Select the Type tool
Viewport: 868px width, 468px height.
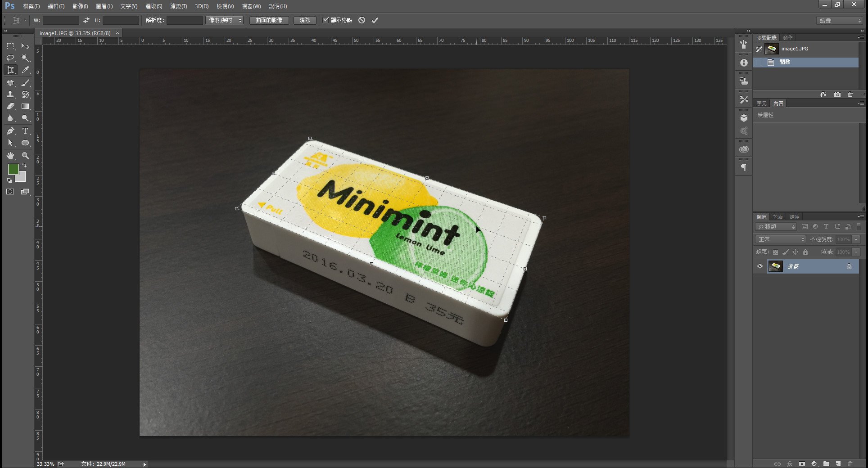pos(25,131)
